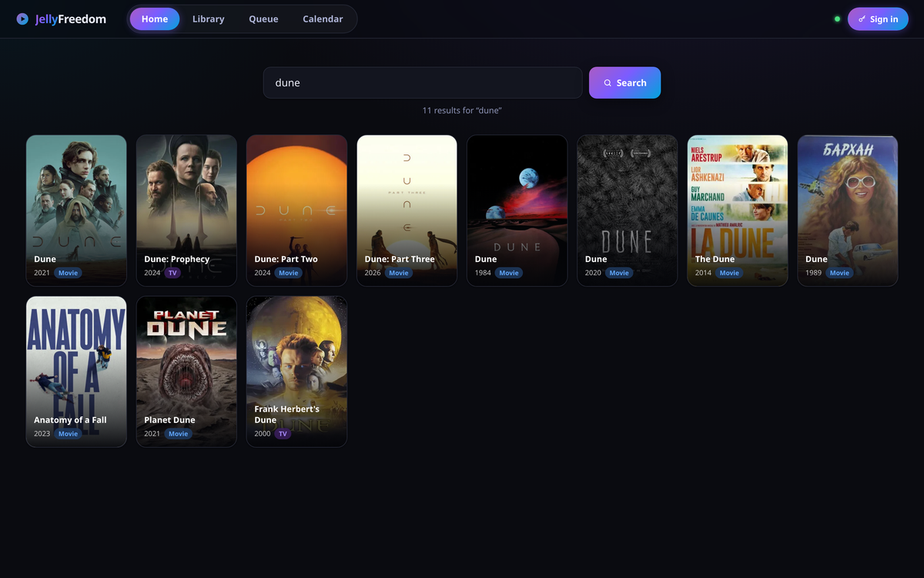Image resolution: width=924 pixels, height=578 pixels.
Task: Click the year 2014 on The Dune
Action: click(x=703, y=273)
